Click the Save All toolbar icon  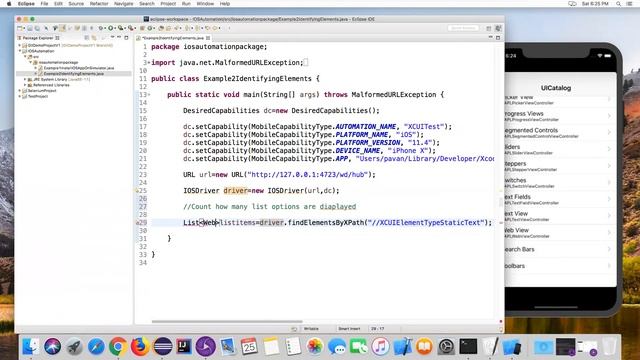point(37,28)
